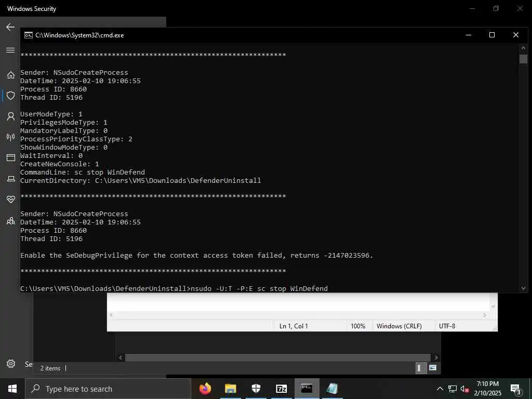Minimize the cmd.exe window
Viewport: 532px width, 399px height.
coord(469,35)
